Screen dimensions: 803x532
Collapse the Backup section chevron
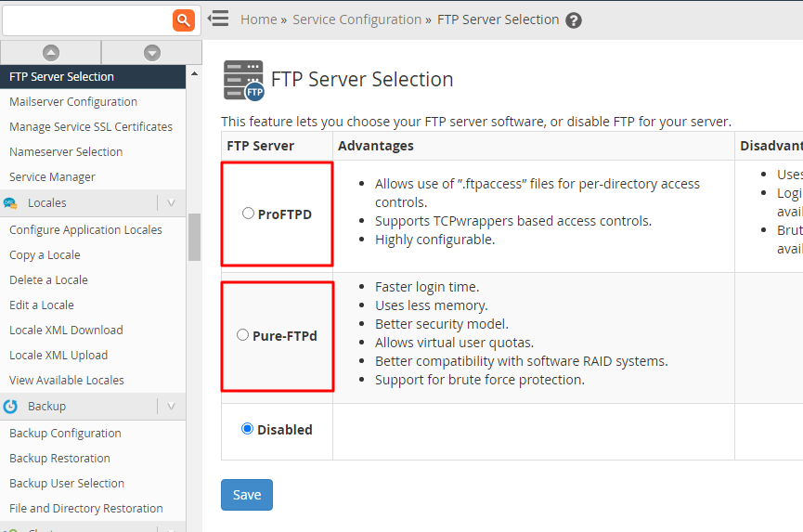pyautogui.click(x=171, y=407)
